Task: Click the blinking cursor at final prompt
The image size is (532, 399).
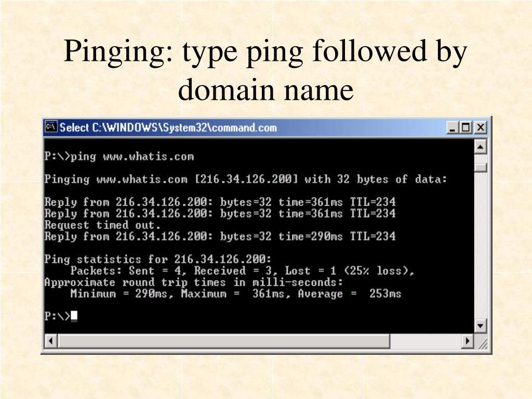Action: (74, 316)
